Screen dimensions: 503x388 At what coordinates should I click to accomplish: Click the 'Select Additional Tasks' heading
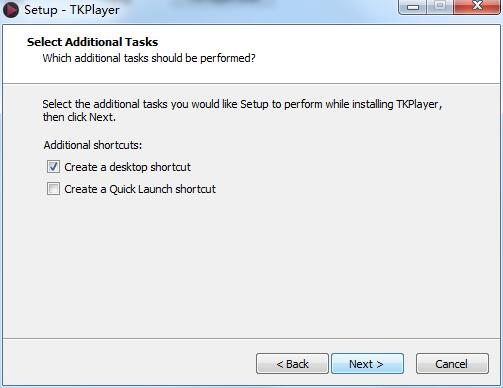pyautogui.click(x=92, y=42)
